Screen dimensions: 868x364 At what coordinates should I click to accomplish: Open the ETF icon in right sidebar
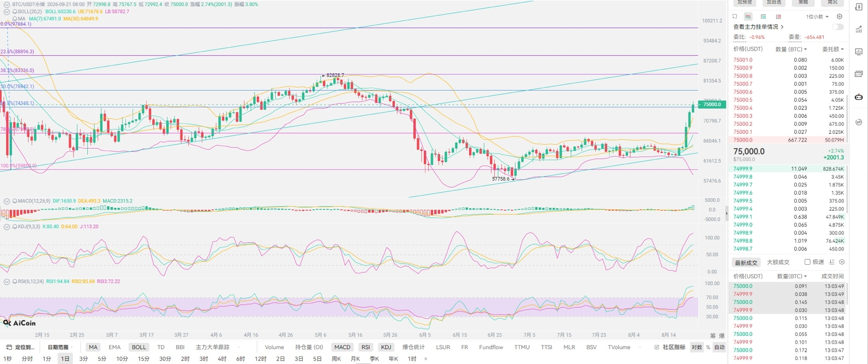859,74
